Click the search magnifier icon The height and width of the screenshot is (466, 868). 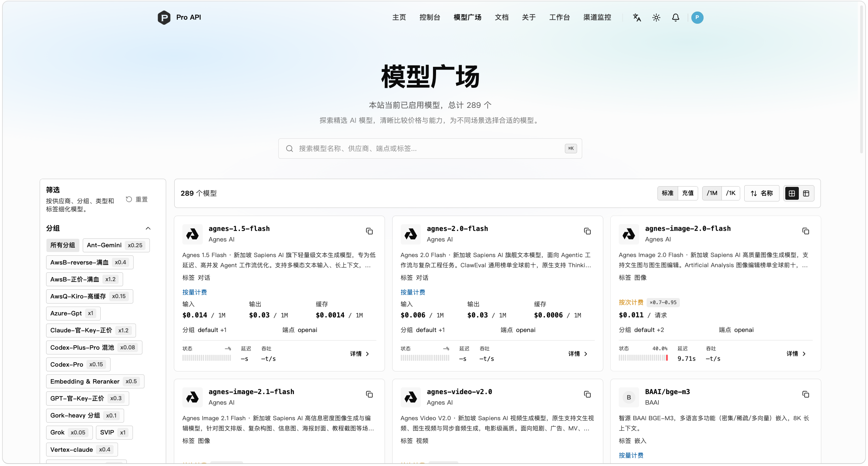click(x=289, y=149)
